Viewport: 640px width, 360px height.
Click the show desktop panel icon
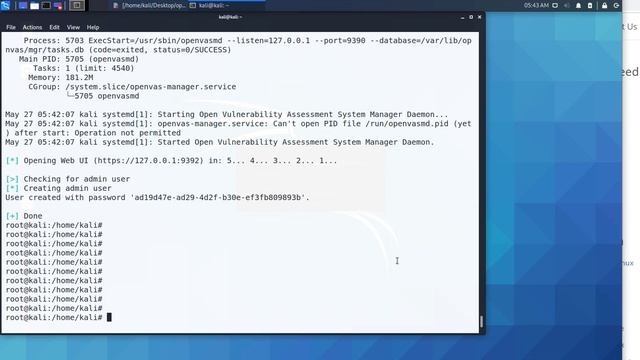[x=23, y=6]
